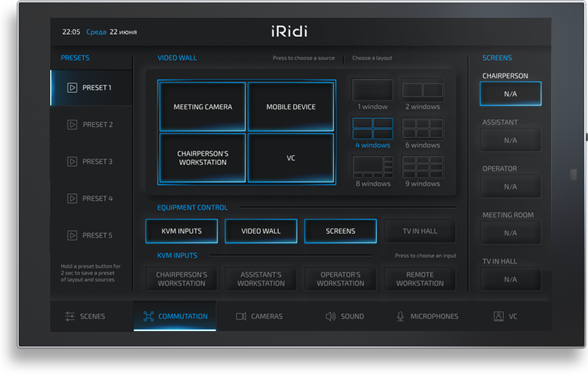Open the Assistant screen source selector
The height and width of the screenshot is (378, 588).
(x=511, y=140)
